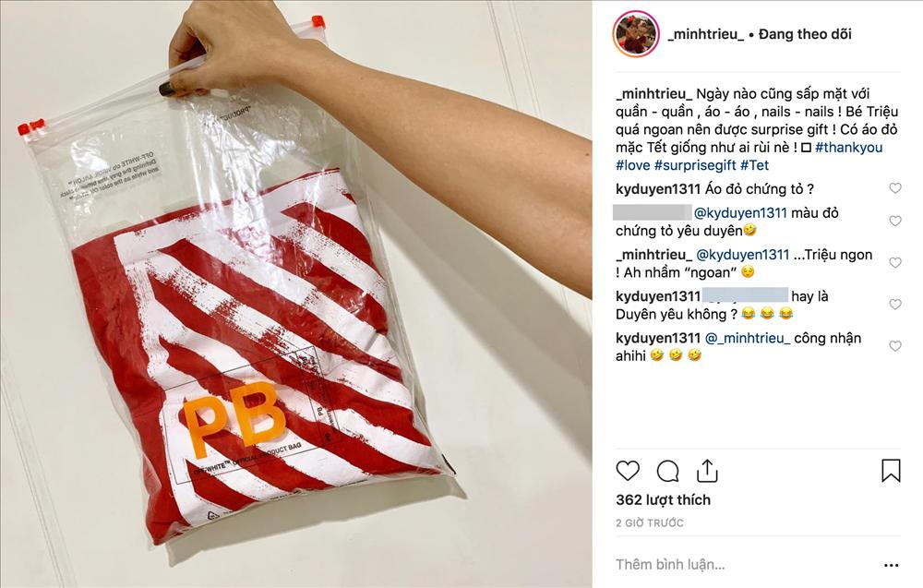The image size is (923, 588).
Task: Open the @kyduyen1311 mention in the Triệu ngon reply
Action: coord(743,254)
